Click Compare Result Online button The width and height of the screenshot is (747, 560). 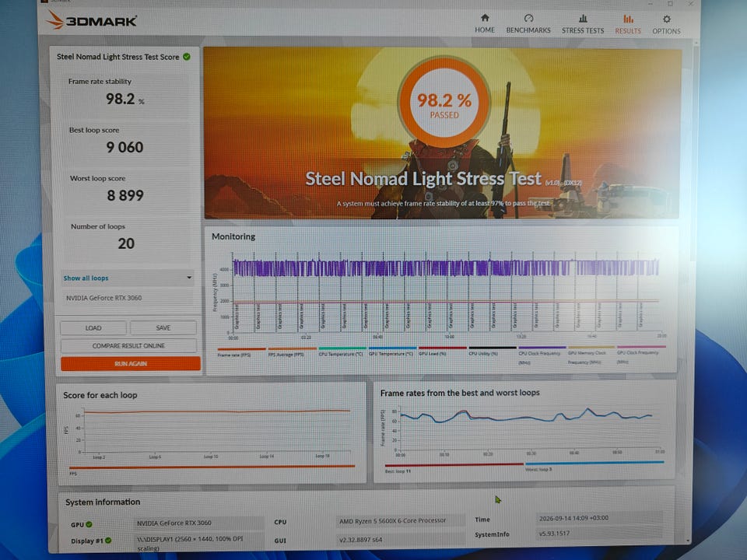[128, 345]
